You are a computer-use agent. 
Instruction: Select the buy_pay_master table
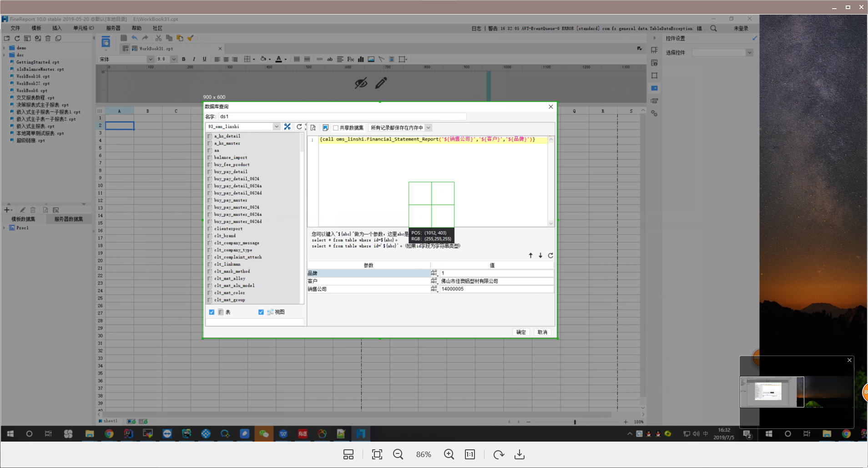[x=231, y=200]
